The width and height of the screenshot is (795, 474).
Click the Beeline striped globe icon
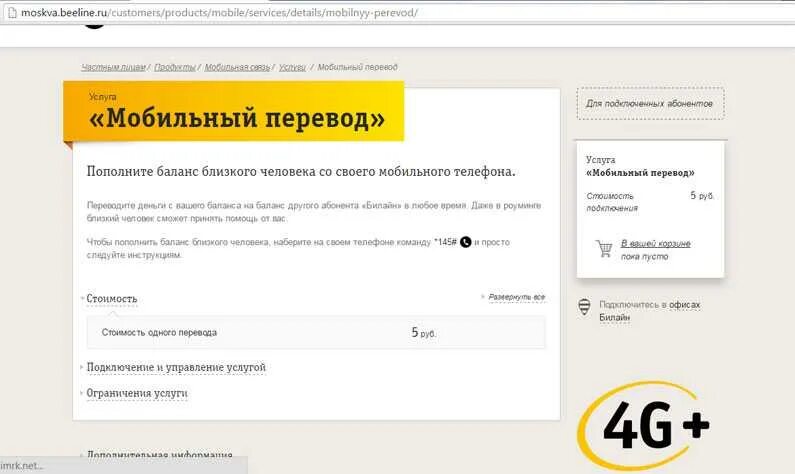(584, 307)
